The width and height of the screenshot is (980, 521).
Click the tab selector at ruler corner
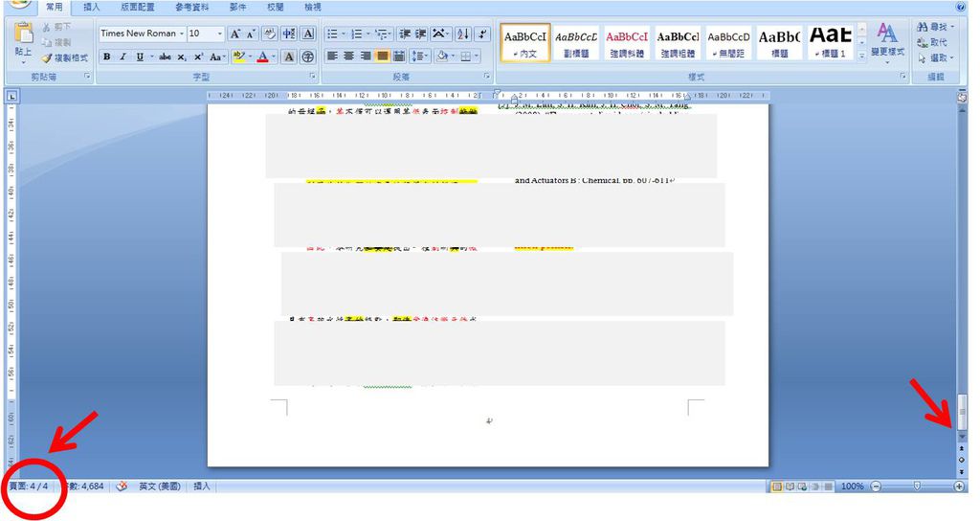[x=11, y=96]
